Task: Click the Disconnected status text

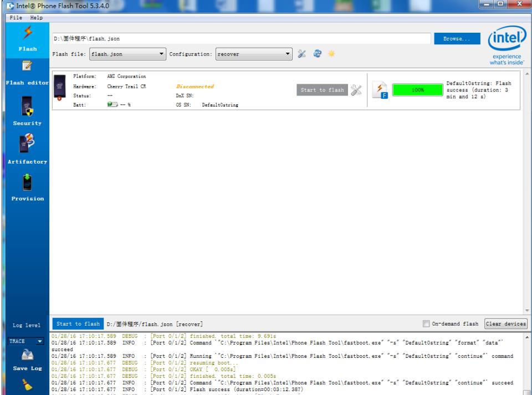Action: click(x=195, y=87)
